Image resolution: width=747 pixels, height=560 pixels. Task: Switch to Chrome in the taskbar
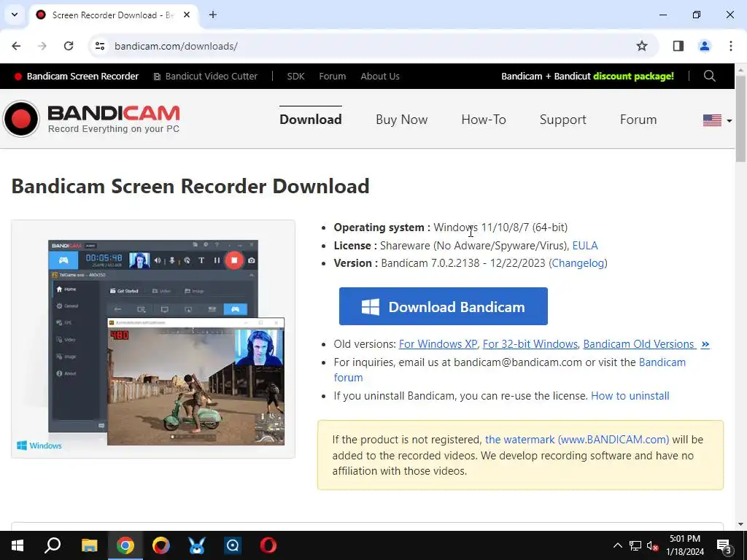(x=125, y=545)
